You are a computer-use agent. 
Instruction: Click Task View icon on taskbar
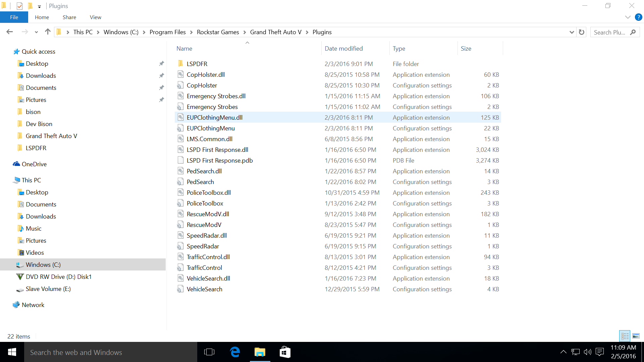coord(209,352)
